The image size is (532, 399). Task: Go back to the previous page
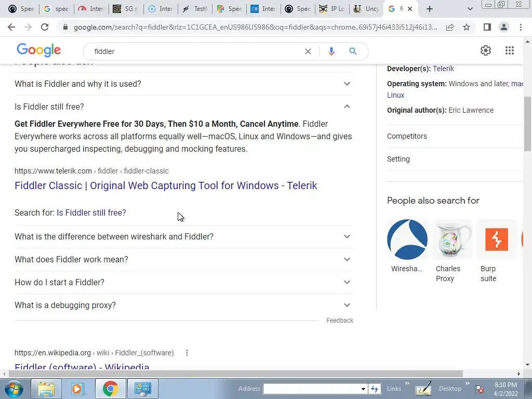pyautogui.click(x=11, y=27)
